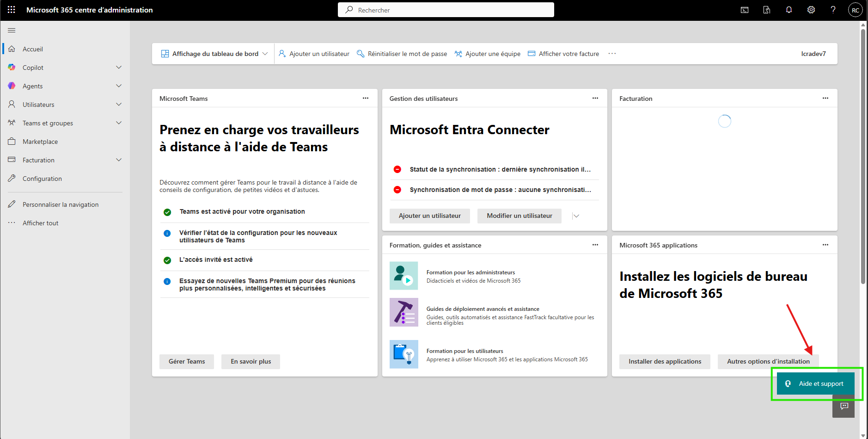Open the RC account avatar

pos(856,10)
